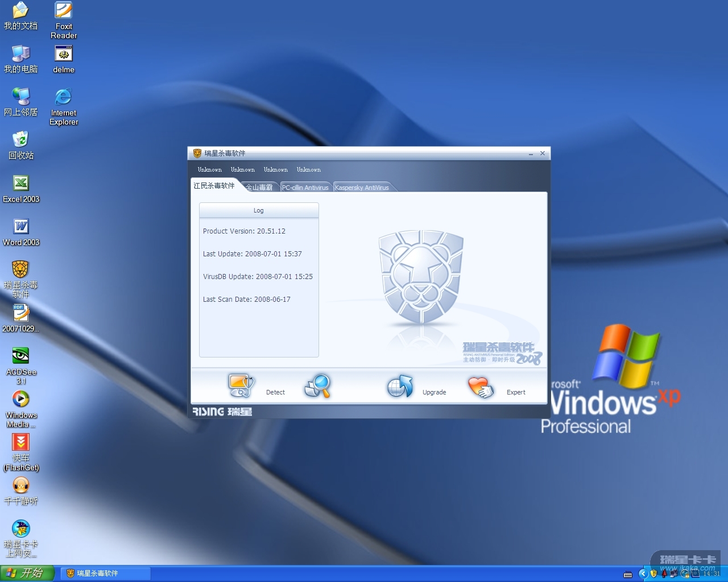Image resolution: width=728 pixels, height=582 pixels.
Task: Select the 快车 (FlashGet) desktop icon
Action: click(21, 452)
